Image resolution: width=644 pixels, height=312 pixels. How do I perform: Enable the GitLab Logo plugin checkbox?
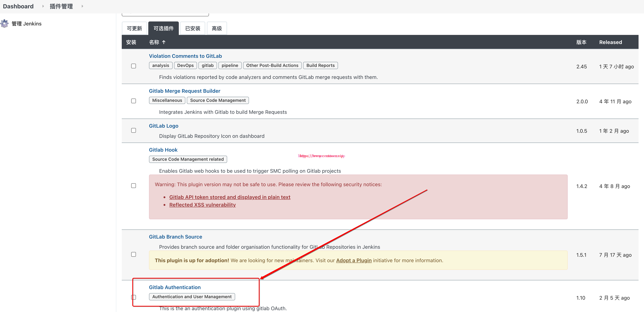coord(134,130)
